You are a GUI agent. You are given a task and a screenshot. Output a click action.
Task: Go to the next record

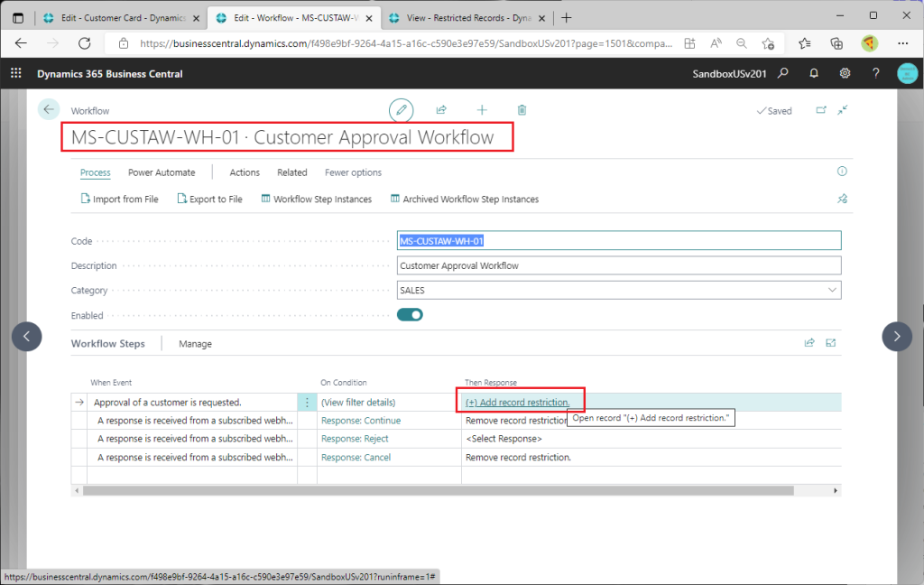click(897, 336)
